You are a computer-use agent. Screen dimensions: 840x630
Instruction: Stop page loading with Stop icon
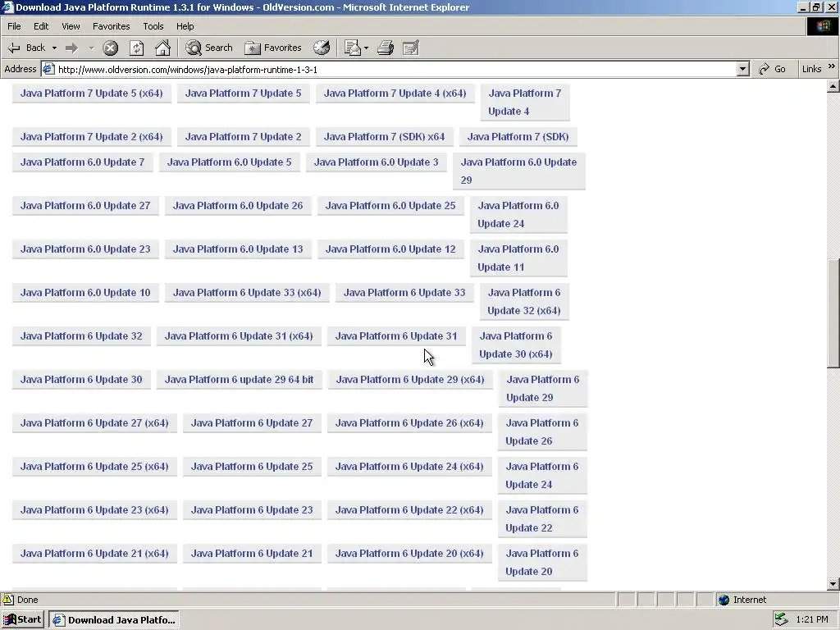(111, 48)
